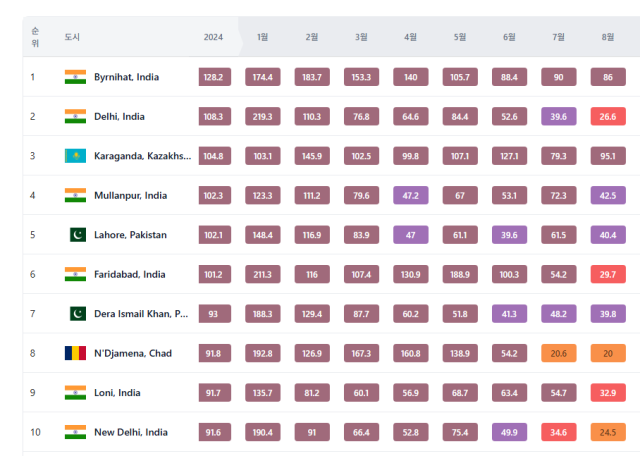Click the India flag beside New Delhi
The width and height of the screenshot is (640, 456).
[75, 432]
